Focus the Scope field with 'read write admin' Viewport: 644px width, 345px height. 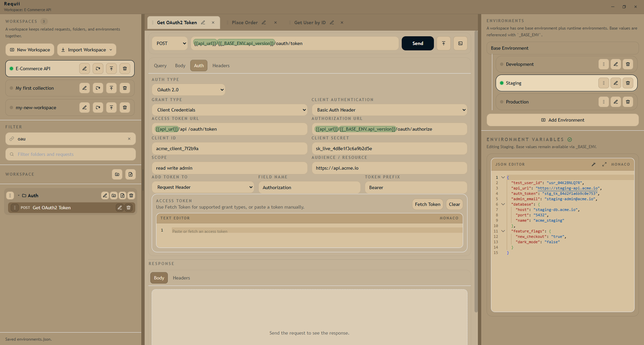click(230, 168)
